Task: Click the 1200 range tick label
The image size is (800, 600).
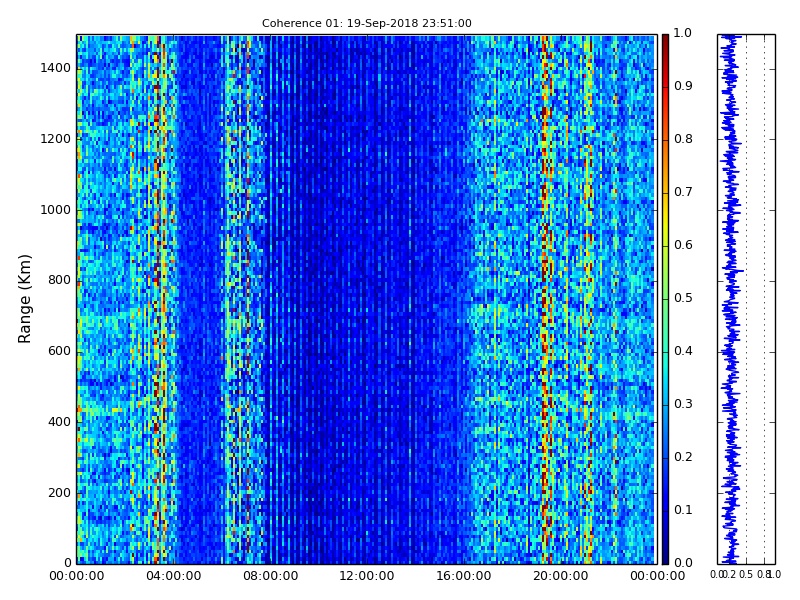Action: click(56, 139)
